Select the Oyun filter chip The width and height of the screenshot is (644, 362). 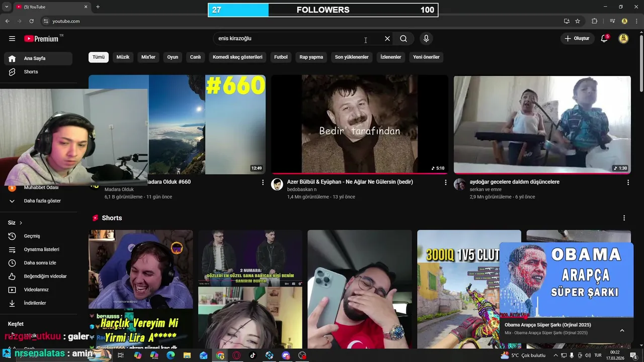pyautogui.click(x=173, y=57)
